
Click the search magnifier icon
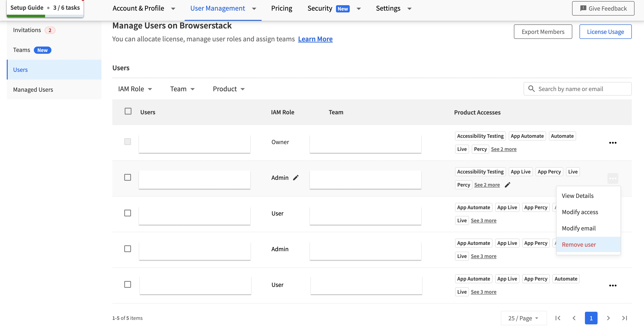pyautogui.click(x=531, y=89)
